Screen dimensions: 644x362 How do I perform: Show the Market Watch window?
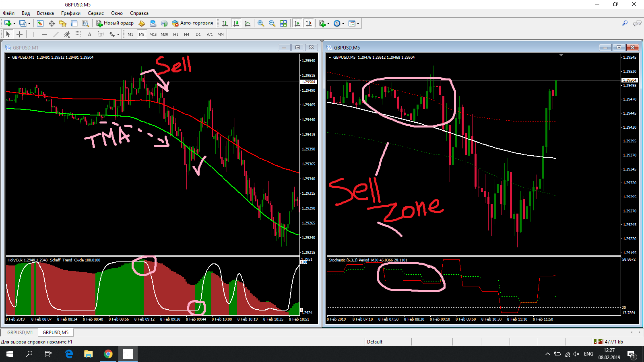point(40,23)
